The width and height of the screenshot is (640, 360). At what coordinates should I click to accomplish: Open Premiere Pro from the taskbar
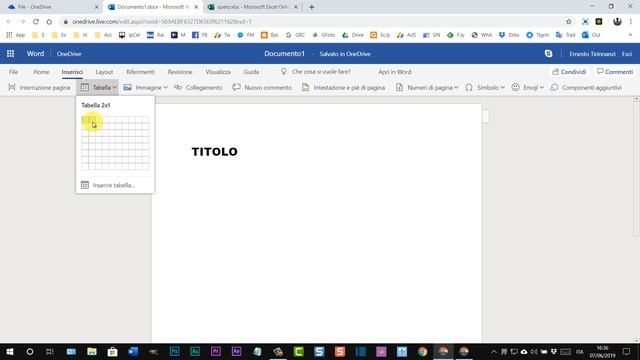tap(216, 351)
